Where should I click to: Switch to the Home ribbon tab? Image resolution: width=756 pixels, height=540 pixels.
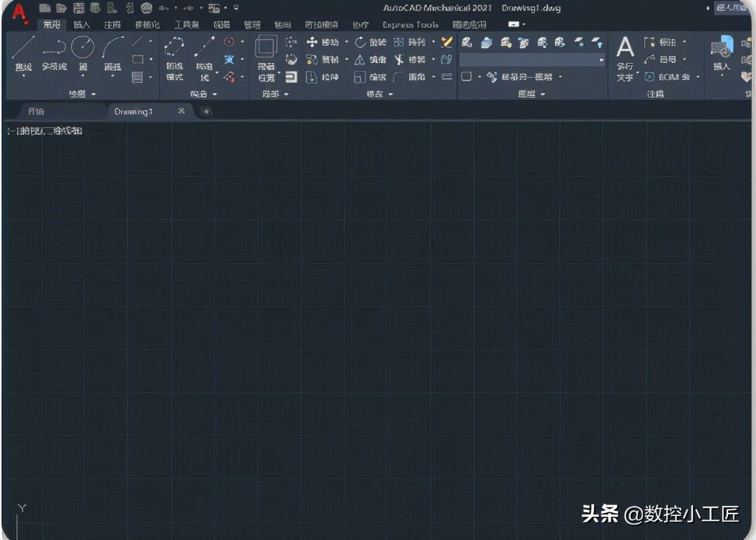click(51, 24)
